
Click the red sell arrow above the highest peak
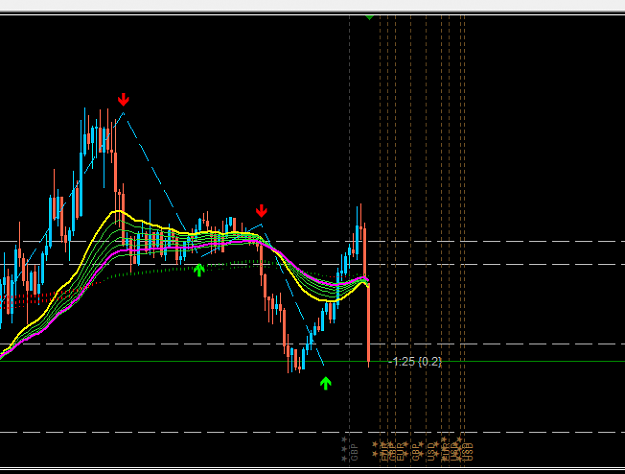124,100
